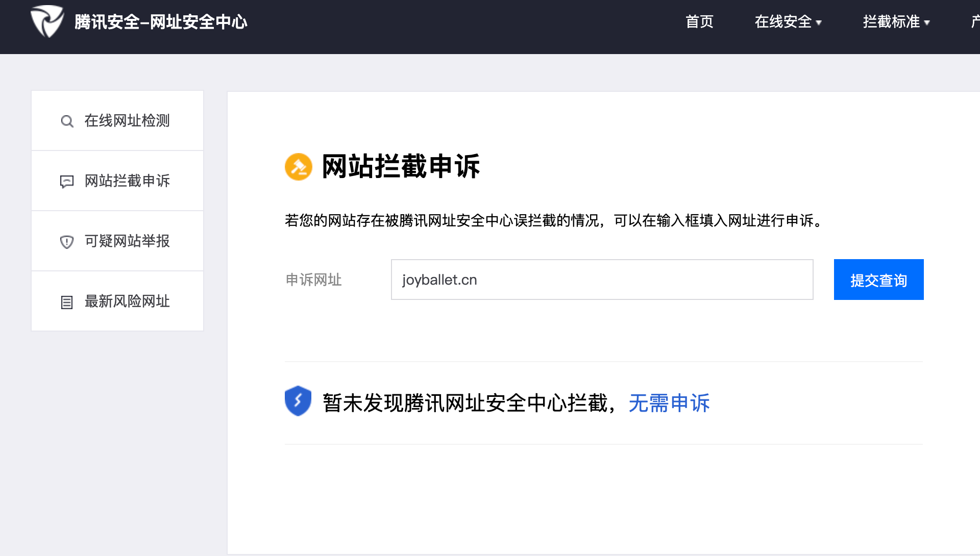Click the 腾讯安全-网址安全中心 site title

[161, 22]
